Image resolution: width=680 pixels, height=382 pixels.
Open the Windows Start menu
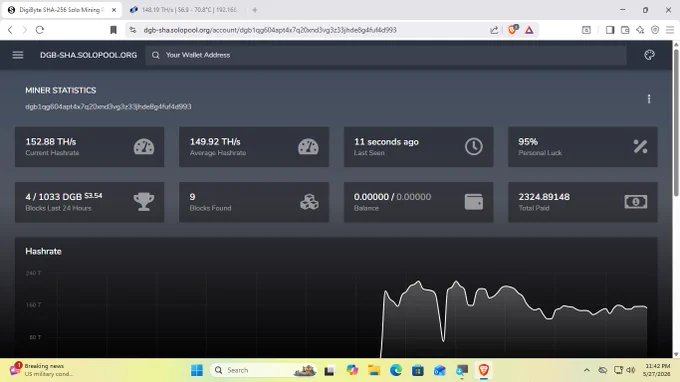click(197, 370)
